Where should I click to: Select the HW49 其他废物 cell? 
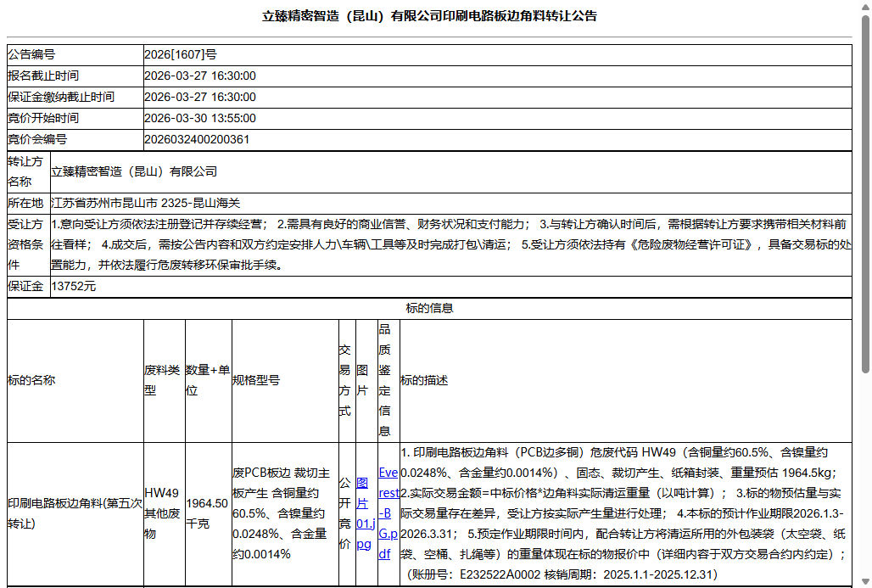point(165,512)
